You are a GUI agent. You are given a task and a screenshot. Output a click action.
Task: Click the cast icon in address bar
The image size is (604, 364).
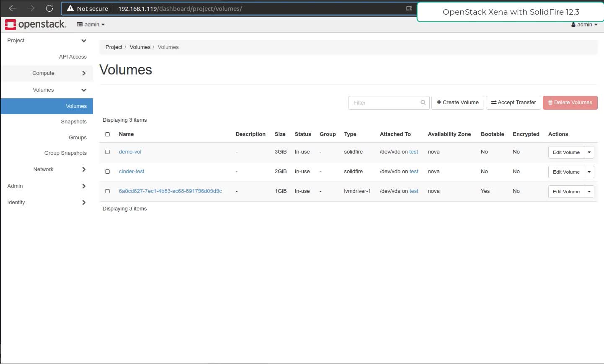click(409, 8)
